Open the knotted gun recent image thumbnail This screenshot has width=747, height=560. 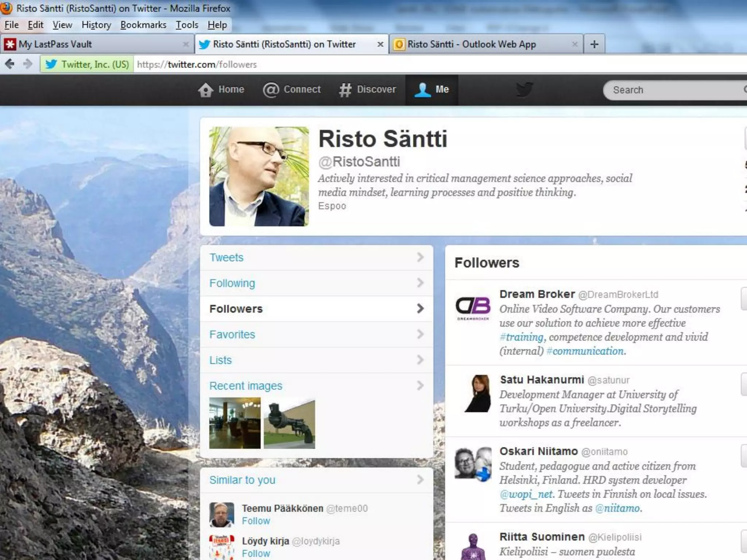point(290,423)
